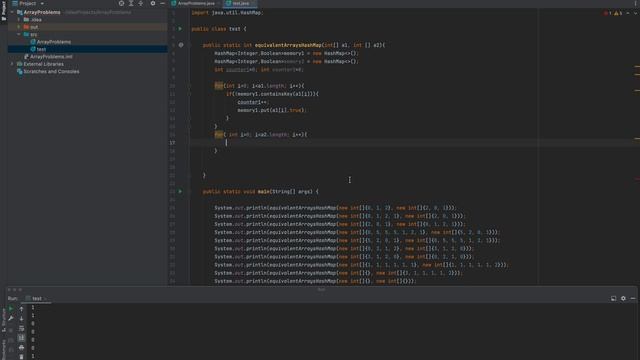This screenshot has width=640, height=360.
Task: Toggle Scroll to End in Run console
Action: pos(21,338)
